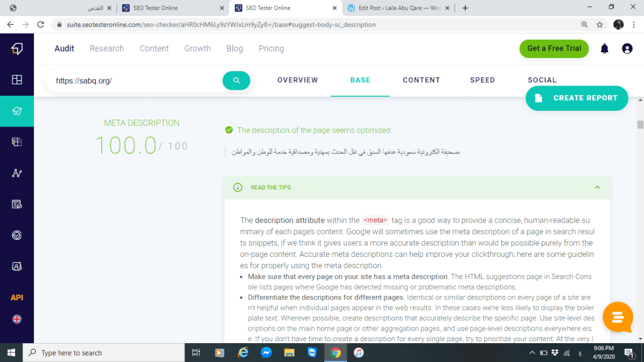
Task: Click the graph analytics icon in sidebar
Action: [x=17, y=173]
